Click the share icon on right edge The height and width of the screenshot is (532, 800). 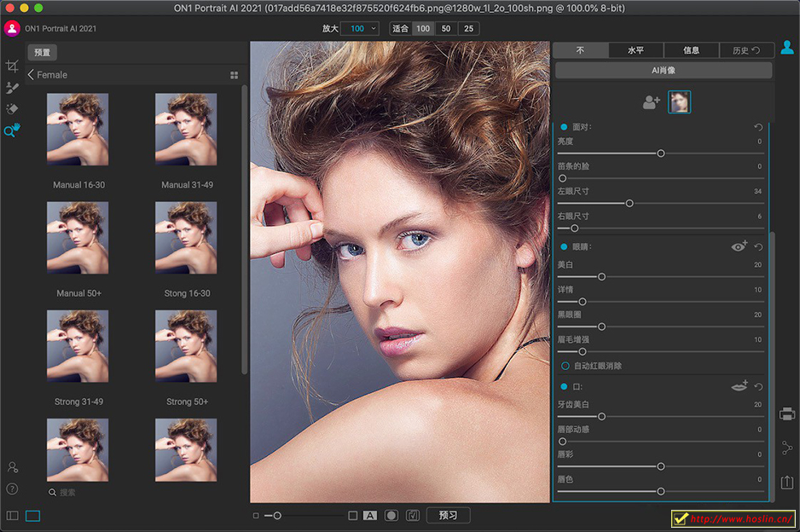786,448
